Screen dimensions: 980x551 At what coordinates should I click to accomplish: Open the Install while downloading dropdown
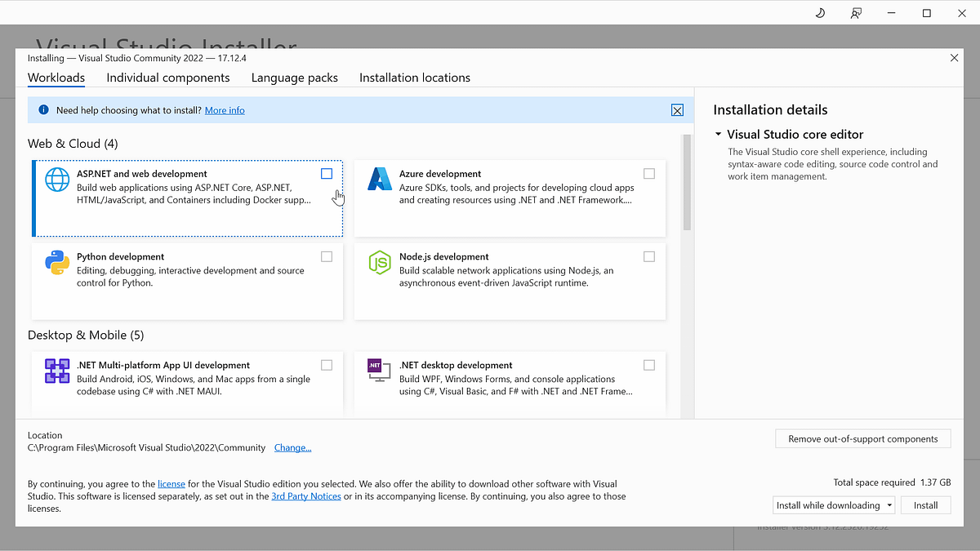890,504
